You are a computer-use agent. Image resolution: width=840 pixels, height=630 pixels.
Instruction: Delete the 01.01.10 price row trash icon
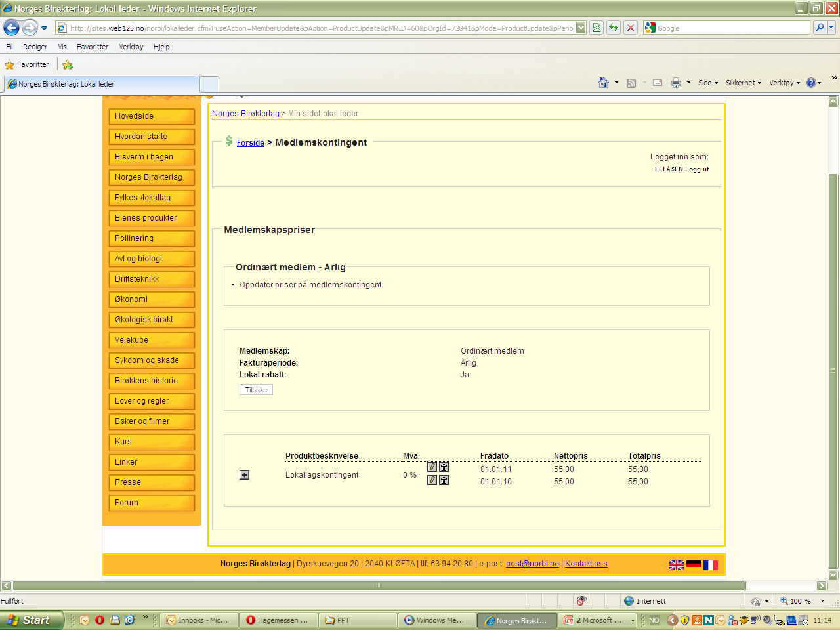point(444,480)
